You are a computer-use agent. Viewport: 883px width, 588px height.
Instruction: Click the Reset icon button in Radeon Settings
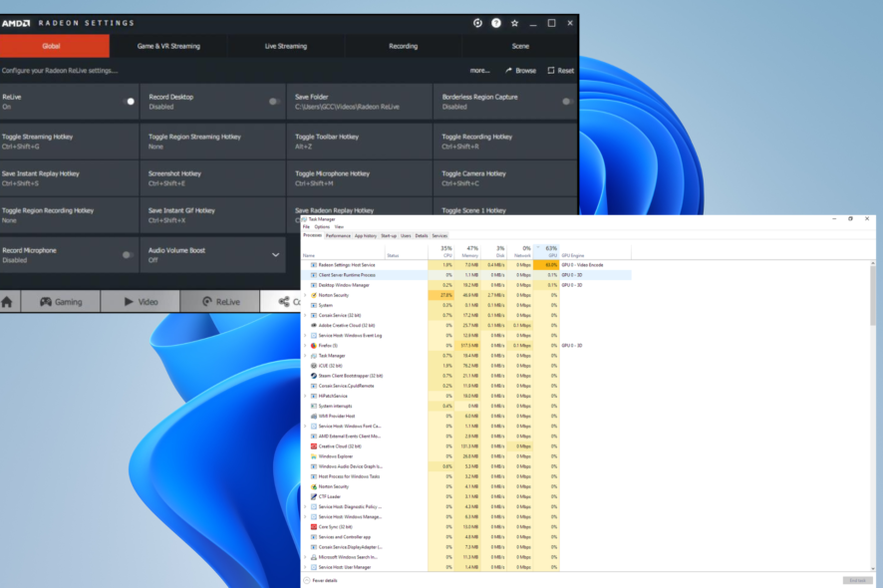(561, 71)
